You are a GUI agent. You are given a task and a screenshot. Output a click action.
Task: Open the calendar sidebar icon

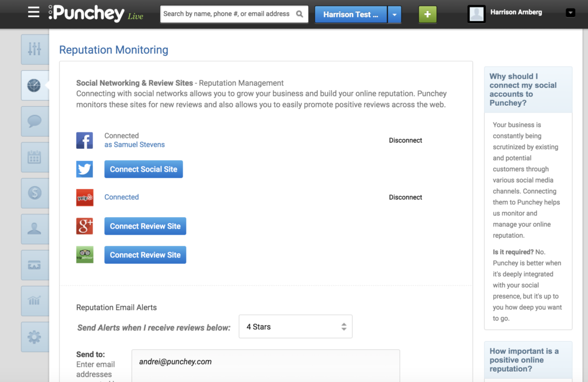(x=34, y=157)
